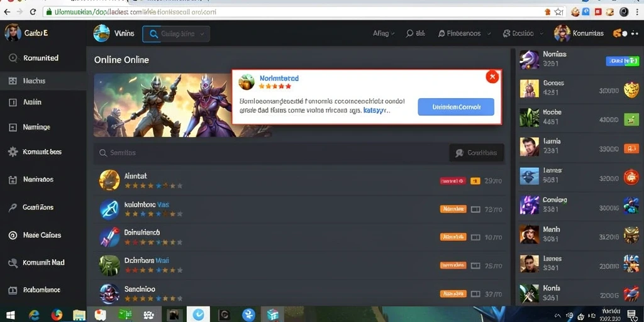This screenshot has height=322, width=644.
Task: Click the Ainntat golden game icon
Action: point(109,180)
